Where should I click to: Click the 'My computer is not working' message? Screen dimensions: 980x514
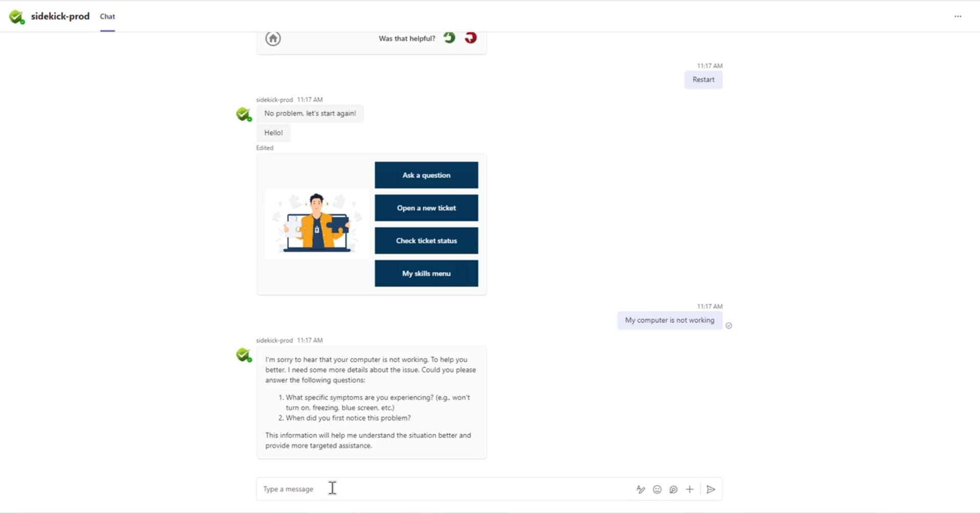point(670,320)
